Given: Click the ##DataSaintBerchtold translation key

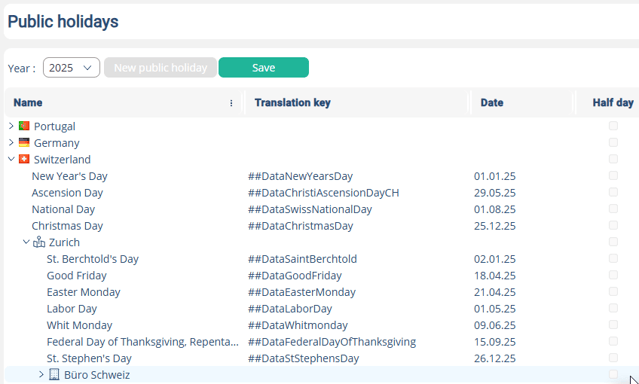Looking at the screenshot, I should coord(302,259).
